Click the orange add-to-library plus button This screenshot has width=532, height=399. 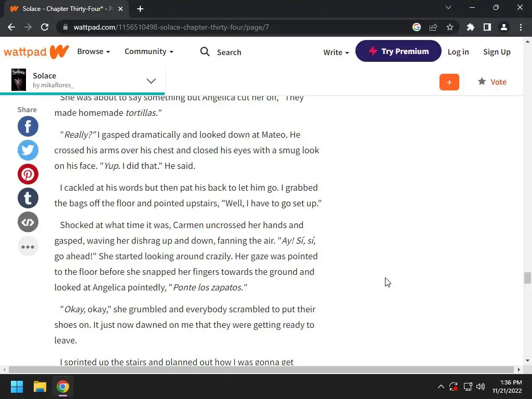[x=449, y=82]
